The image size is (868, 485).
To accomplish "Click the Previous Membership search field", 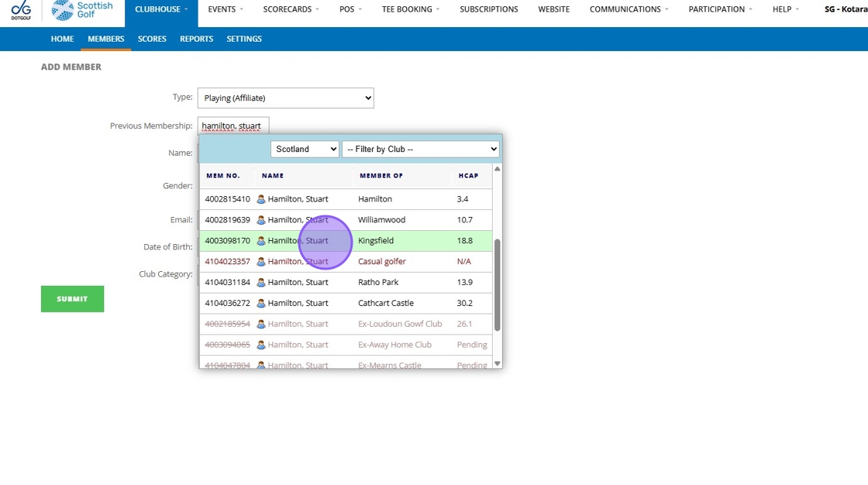I will (232, 126).
